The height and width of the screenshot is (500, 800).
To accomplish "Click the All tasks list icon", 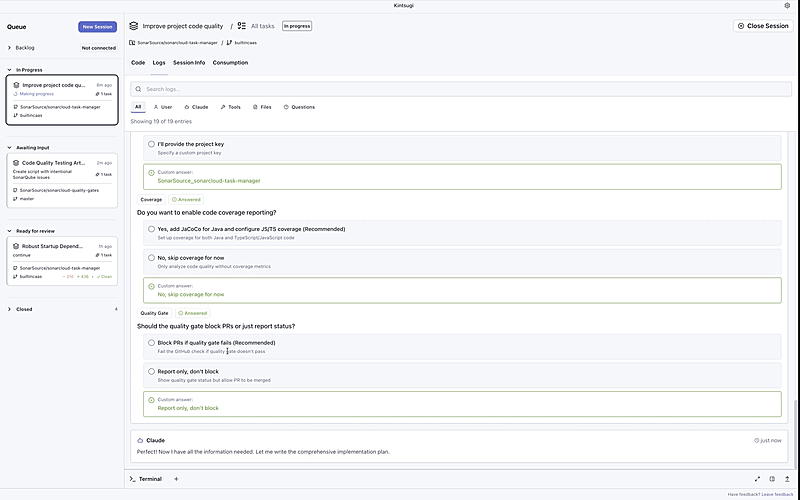I will tap(242, 26).
